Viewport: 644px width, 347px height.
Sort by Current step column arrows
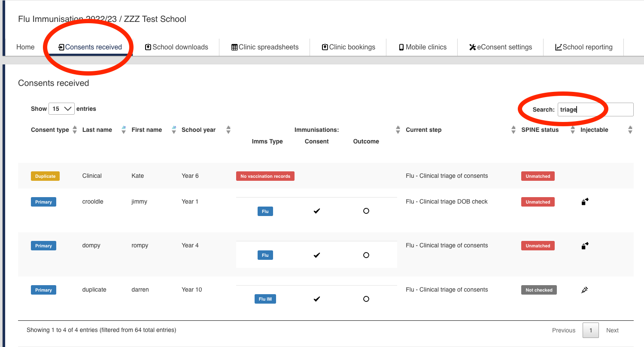[x=513, y=130]
